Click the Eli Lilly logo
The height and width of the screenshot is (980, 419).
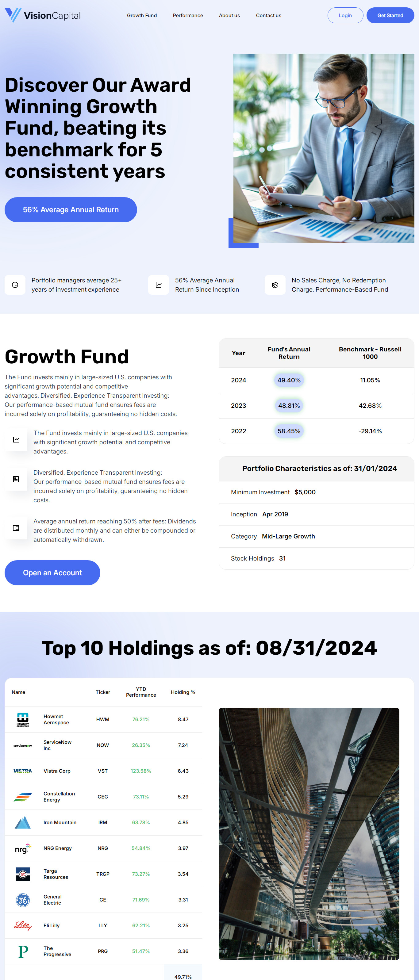23,926
